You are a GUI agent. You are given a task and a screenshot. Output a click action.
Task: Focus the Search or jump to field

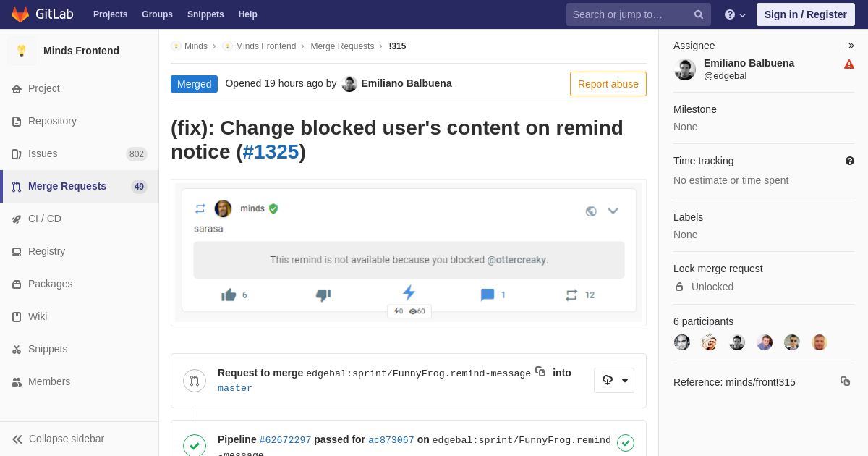click(x=639, y=14)
